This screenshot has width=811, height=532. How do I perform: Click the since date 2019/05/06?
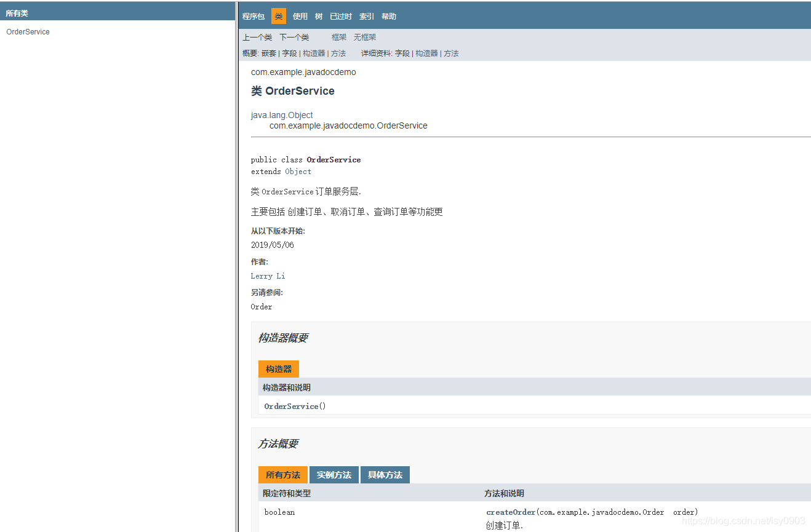click(273, 245)
